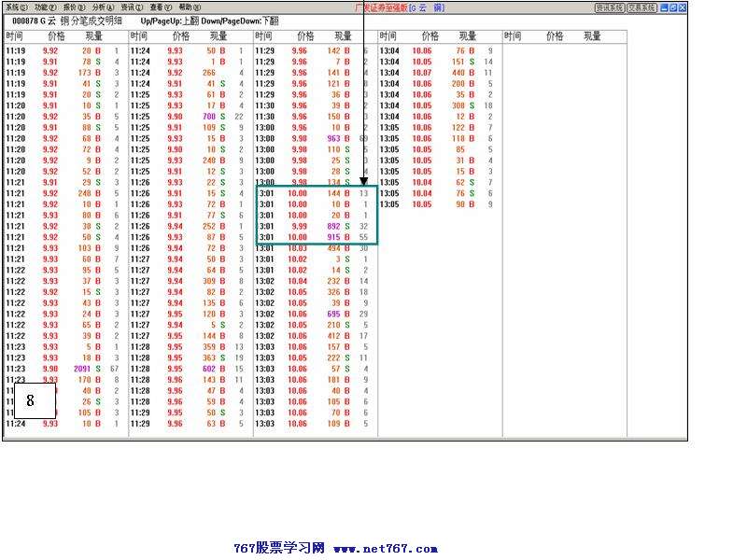Image resolution: width=747 pixels, height=560 pixels.
Task: Select the 11:23 row with volume 2091
Action: pos(63,369)
